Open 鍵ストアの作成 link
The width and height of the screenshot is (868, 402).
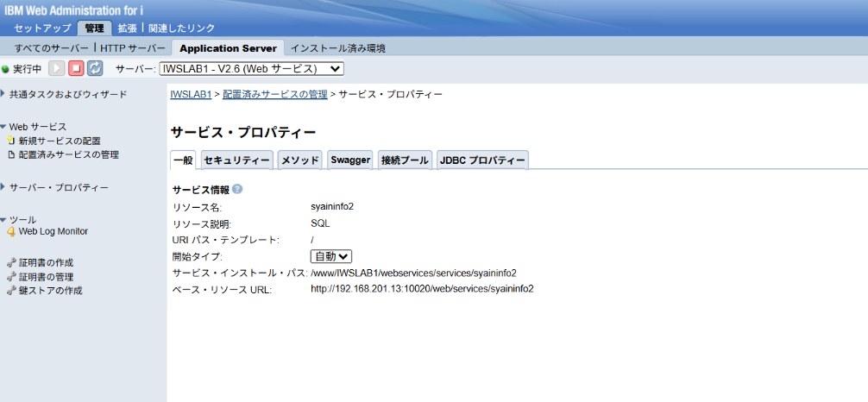[x=50, y=291]
